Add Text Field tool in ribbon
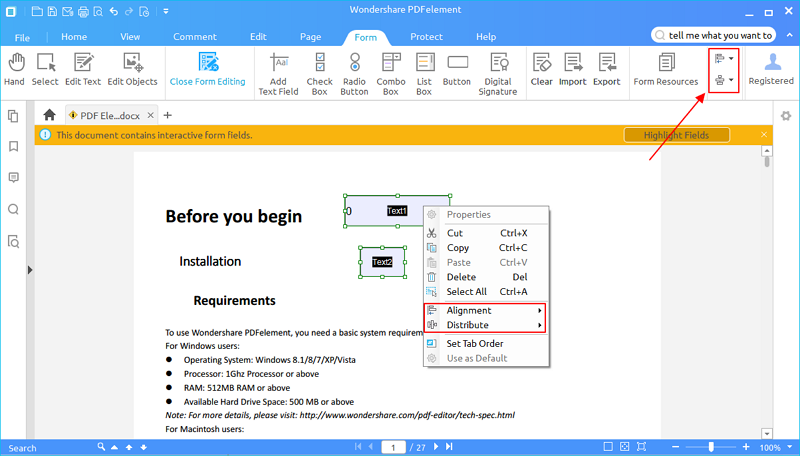The image size is (800, 456). 279,74
